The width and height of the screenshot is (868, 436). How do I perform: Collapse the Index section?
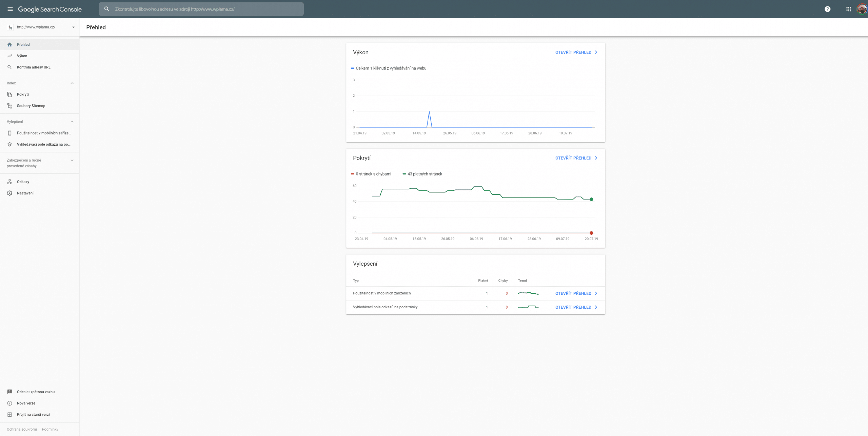(x=72, y=83)
